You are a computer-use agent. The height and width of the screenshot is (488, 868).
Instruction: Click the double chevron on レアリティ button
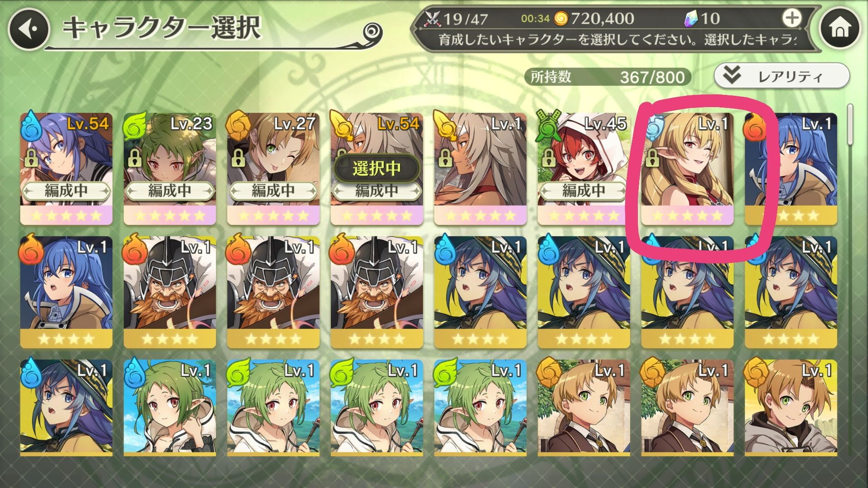click(x=731, y=75)
